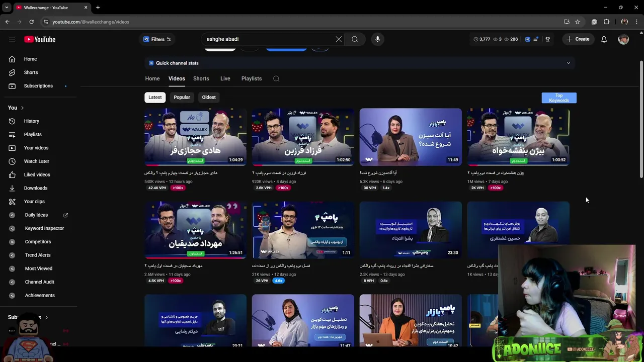
Task: Open the tab search dropdown
Action: [x=6, y=8]
